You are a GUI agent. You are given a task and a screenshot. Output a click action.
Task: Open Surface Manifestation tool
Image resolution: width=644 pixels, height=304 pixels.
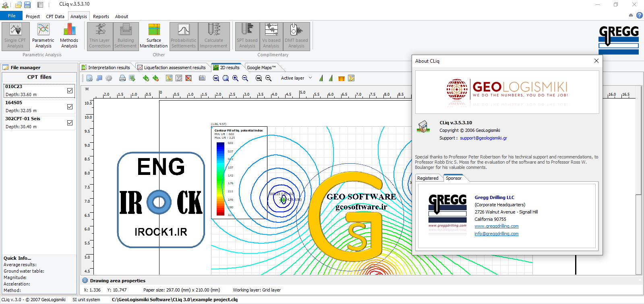tap(154, 36)
